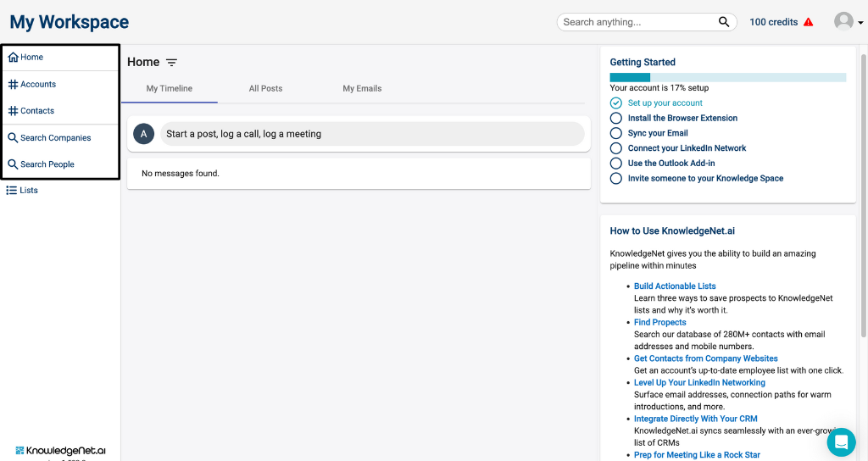The height and width of the screenshot is (461, 868).
Task: Check off Connect your LinkedIn Network circle
Action: [616, 147]
